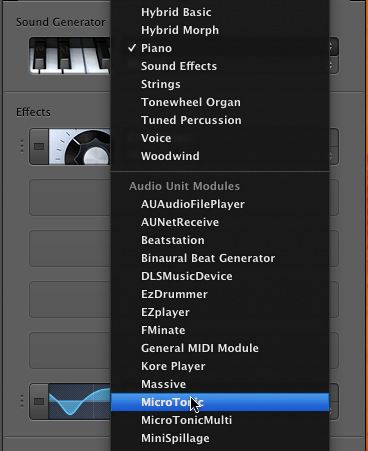Click the drag handle beside first effect

pyautogui.click(x=22, y=147)
